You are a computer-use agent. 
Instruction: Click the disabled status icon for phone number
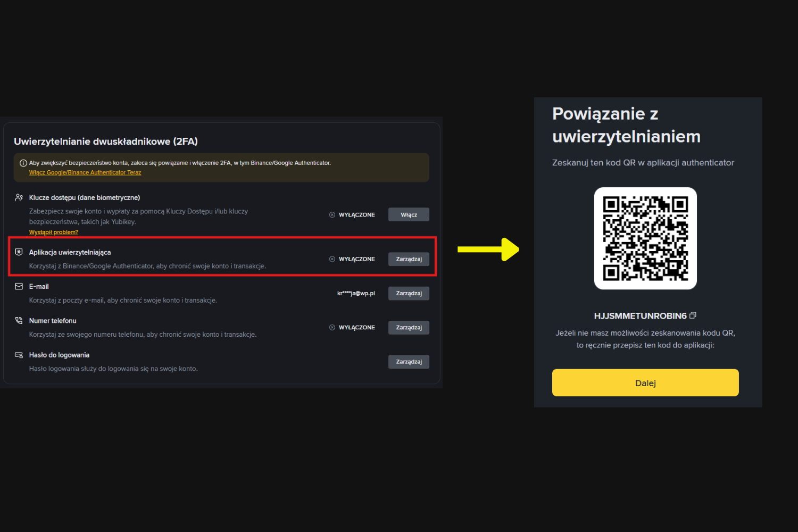click(x=332, y=328)
